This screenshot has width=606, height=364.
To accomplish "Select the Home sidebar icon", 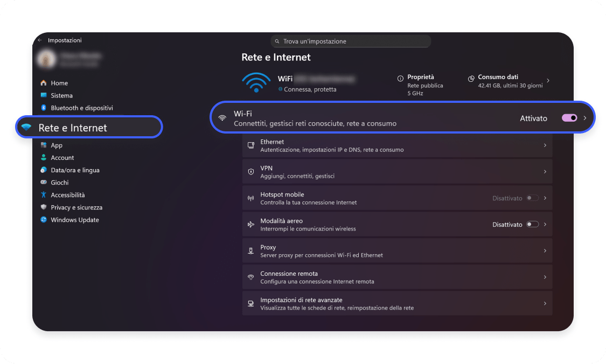I will (44, 83).
